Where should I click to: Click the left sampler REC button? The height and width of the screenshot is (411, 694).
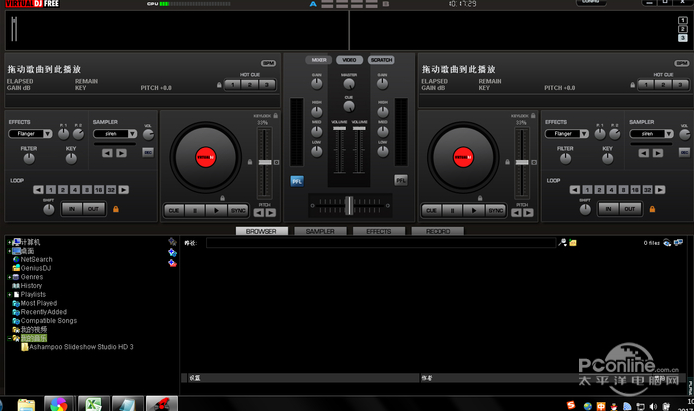click(148, 153)
